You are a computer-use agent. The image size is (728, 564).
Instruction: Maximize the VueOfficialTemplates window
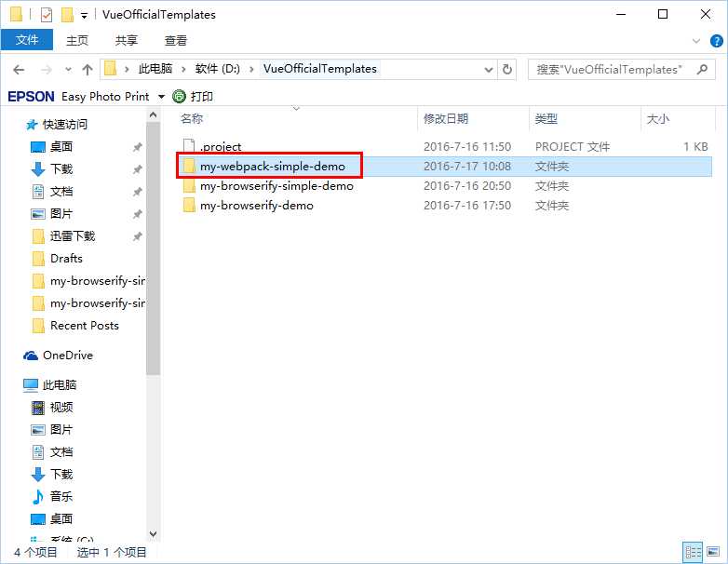coord(663,14)
